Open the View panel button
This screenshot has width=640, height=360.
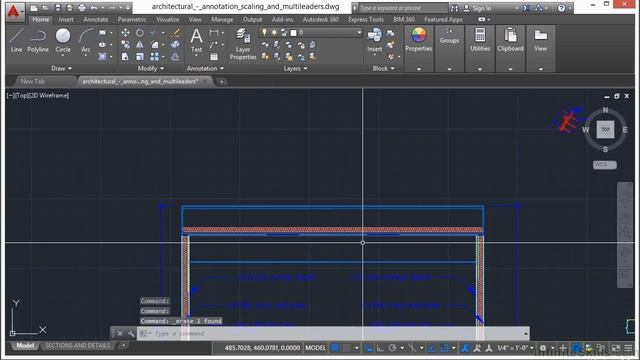pos(540,40)
